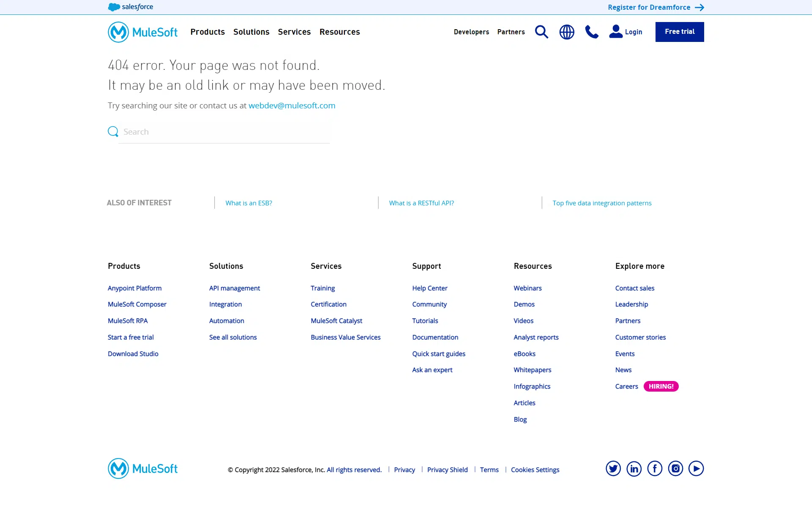Screen dimensions: 812x508
Task: Click the MuleSoft logo in footer
Action: (x=143, y=468)
